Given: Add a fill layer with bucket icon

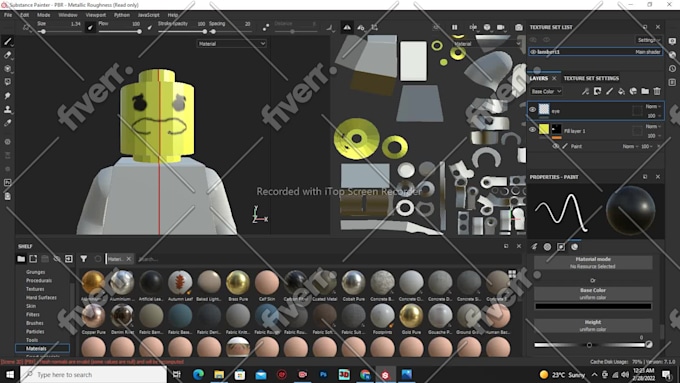Looking at the screenshot, I should click(x=621, y=91).
